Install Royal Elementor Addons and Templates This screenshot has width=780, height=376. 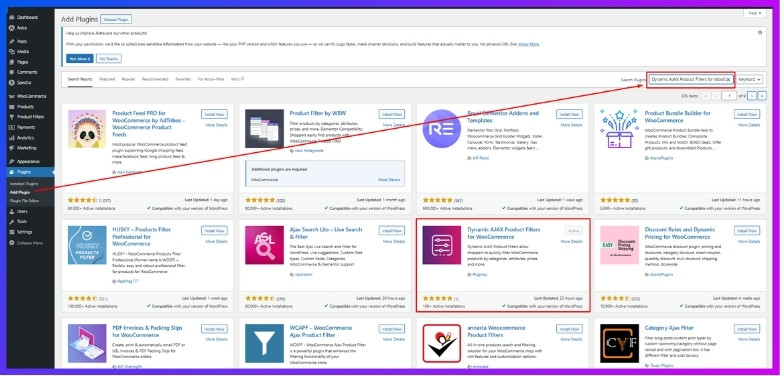pos(569,114)
